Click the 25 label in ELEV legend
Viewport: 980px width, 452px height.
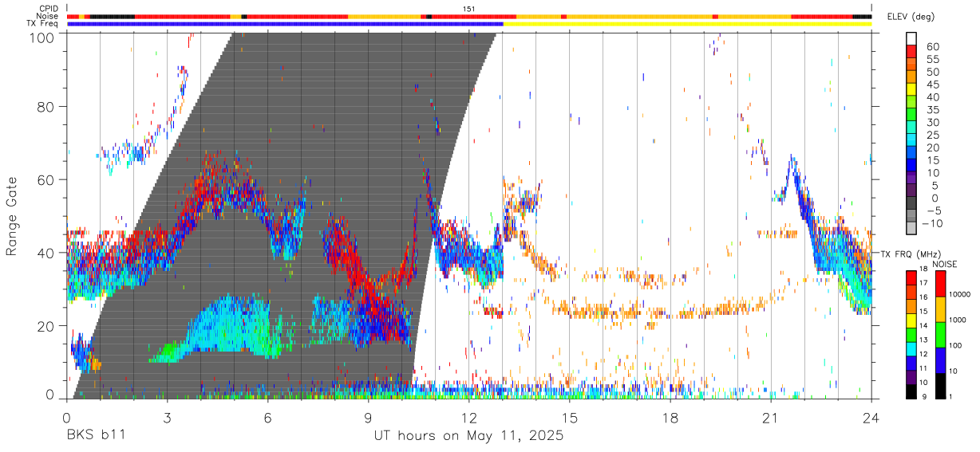[x=935, y=136]
